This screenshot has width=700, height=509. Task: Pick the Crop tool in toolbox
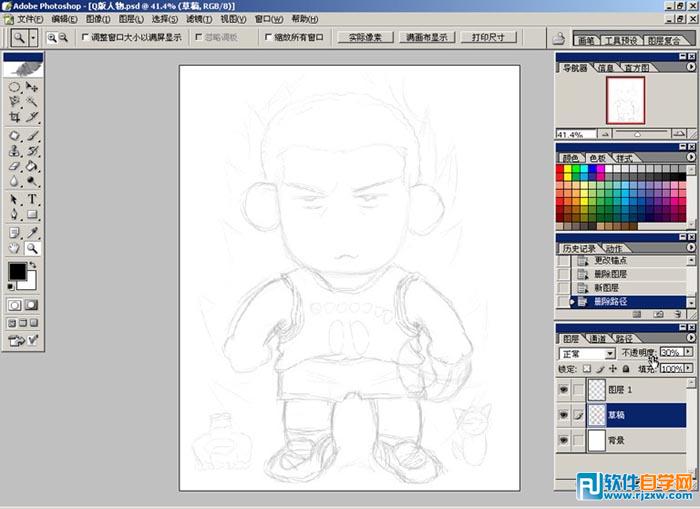15,118
